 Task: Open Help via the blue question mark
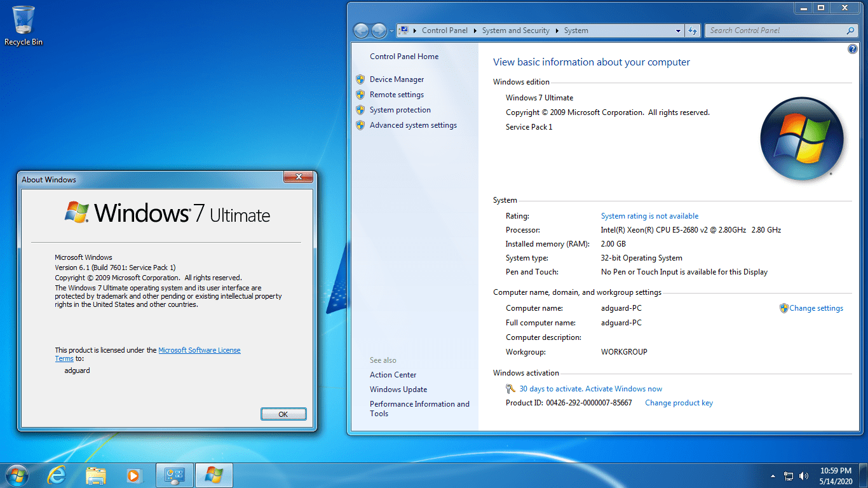[853, 49]
